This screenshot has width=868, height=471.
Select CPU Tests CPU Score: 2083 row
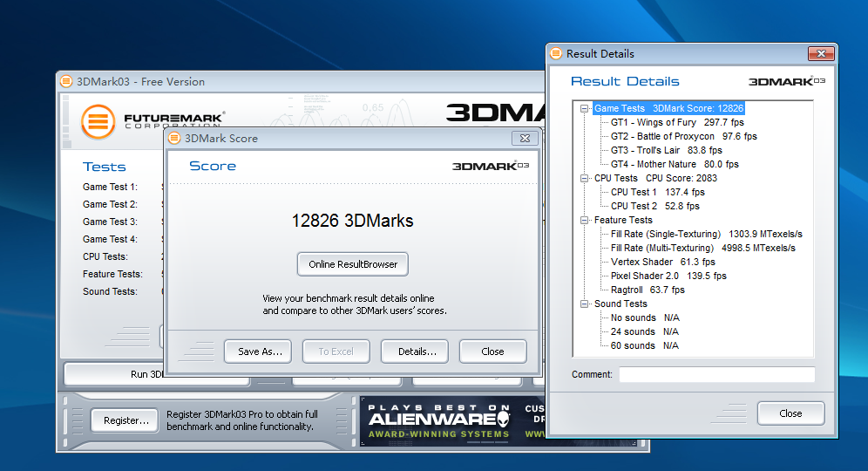655,179
